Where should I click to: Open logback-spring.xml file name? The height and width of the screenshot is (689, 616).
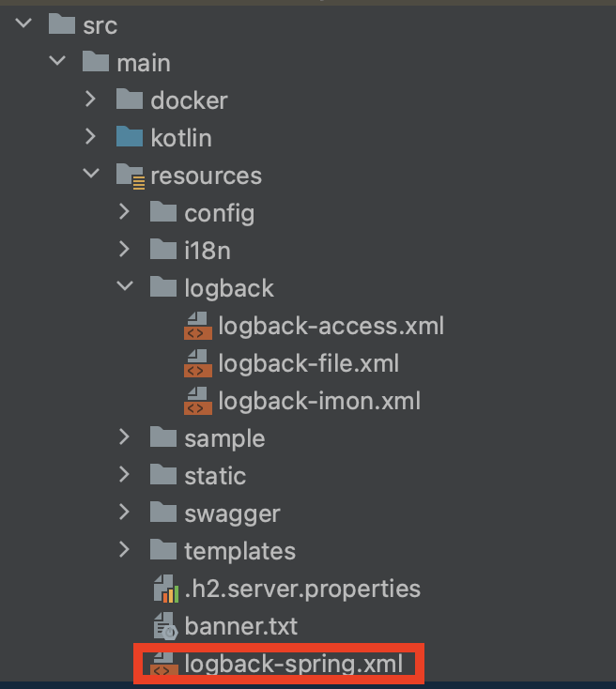pos(294,664)
